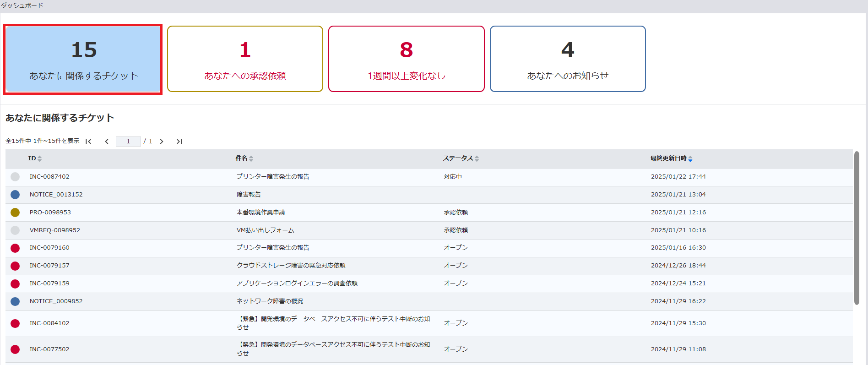Open クラウドストレージ障害の緊急対応依頼 ticket
The image size is (868, 365).
[291, 266]
